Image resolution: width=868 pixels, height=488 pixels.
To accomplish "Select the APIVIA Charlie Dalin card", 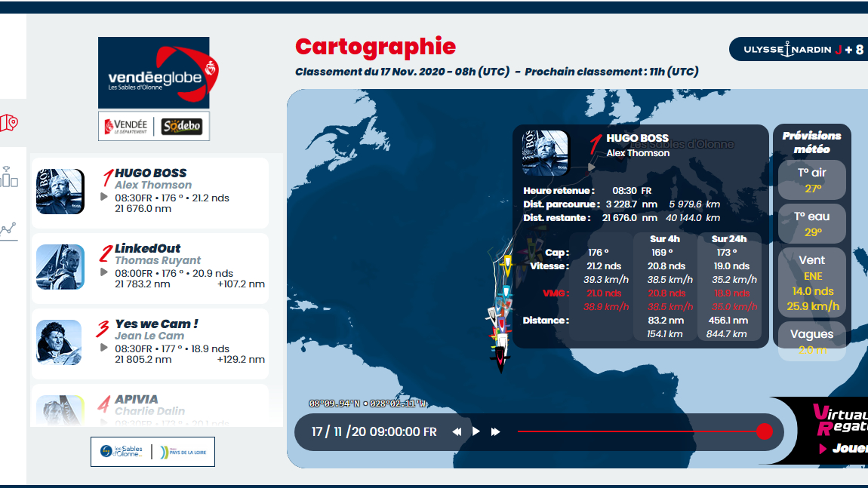I will click(x=150, y=406).
